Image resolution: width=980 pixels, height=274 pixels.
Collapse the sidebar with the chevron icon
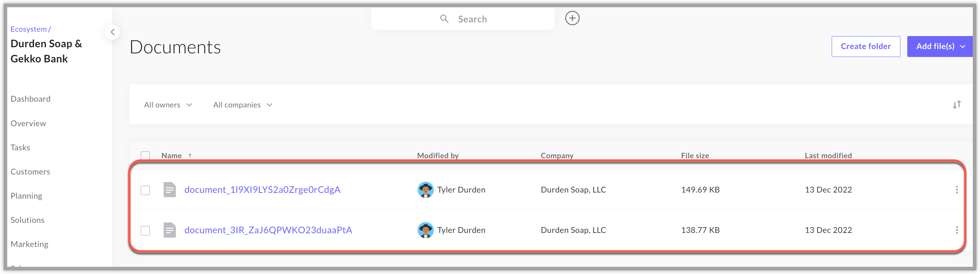[x=113, y=32]
